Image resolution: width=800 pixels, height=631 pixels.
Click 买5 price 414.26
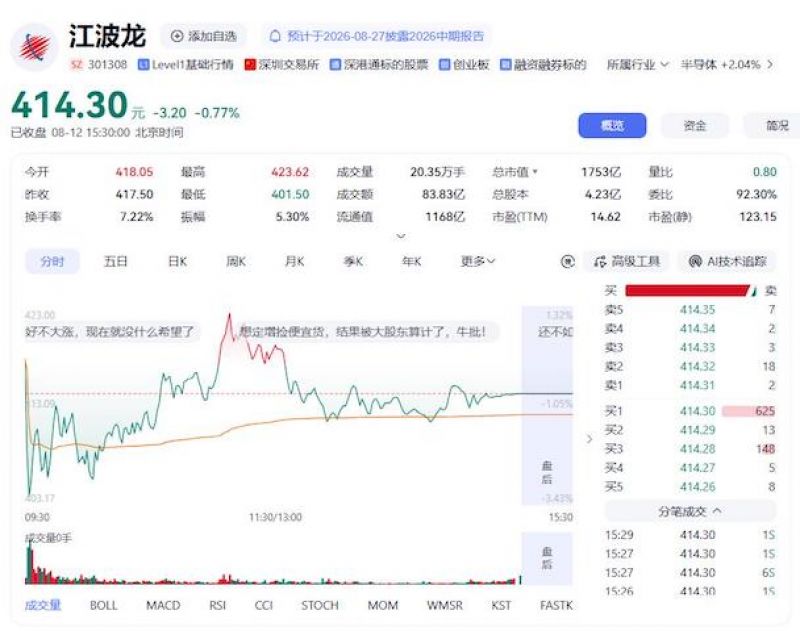tap(697, 487)
